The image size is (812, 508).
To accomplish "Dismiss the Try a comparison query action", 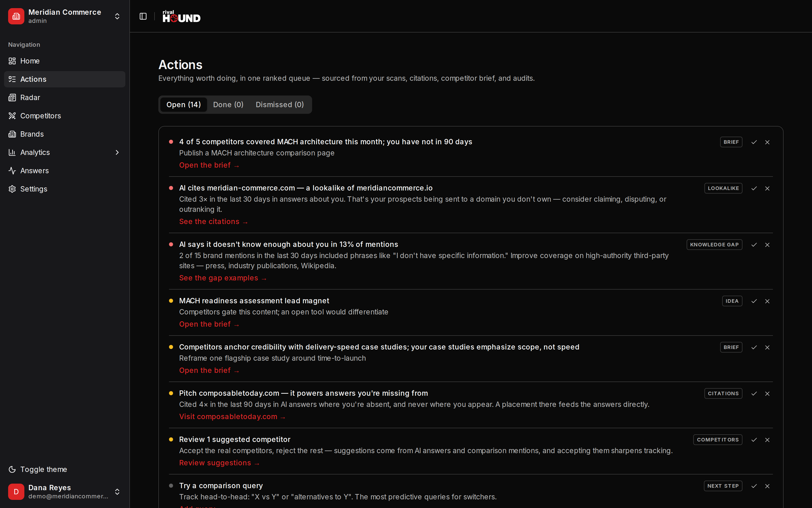I will click(767, 486).
